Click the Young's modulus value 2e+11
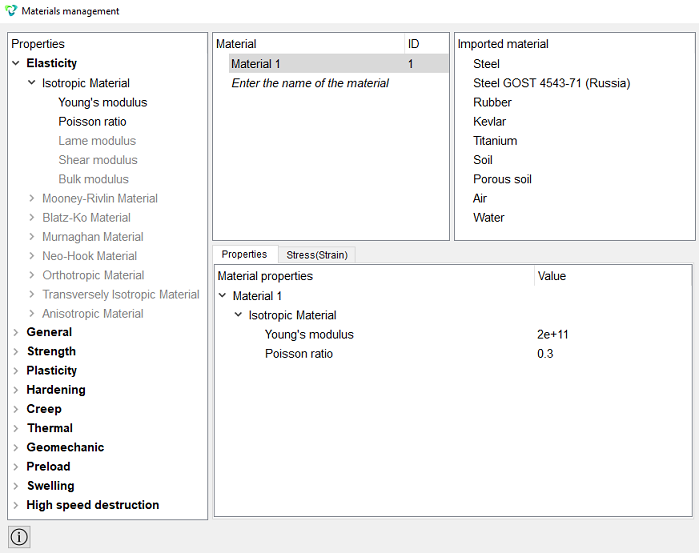The image size is (699, 553). (x=553, y=334)
